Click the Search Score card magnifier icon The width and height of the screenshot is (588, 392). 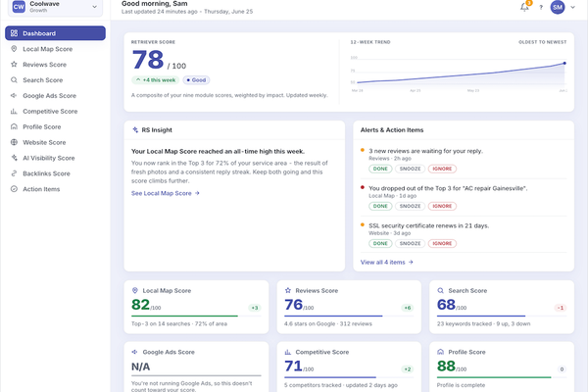[x=441, y=290]
